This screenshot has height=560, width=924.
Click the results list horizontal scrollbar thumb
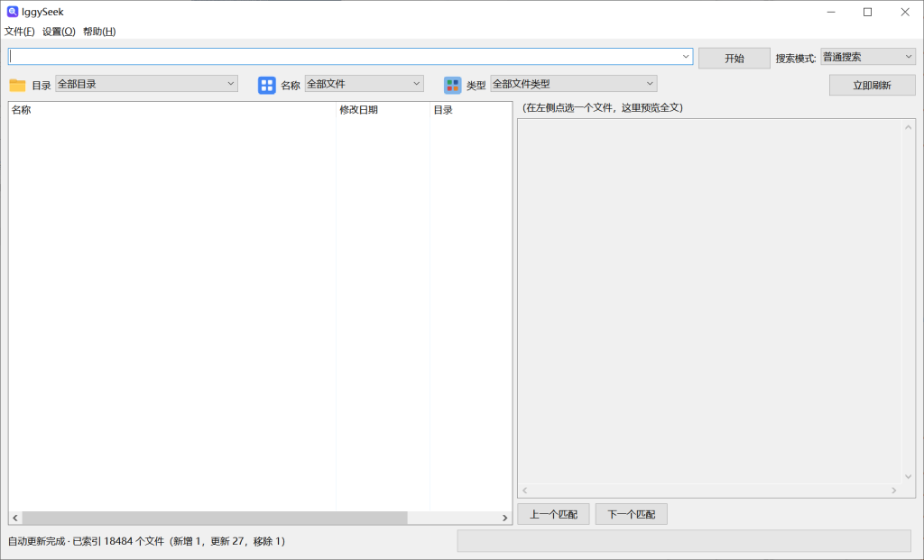[215, 518]
